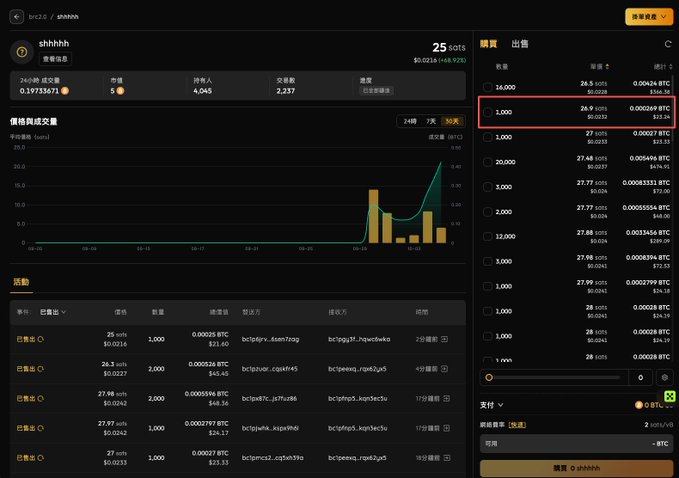Select the 1,000 order at 27.99 sats

click(488, 286)
